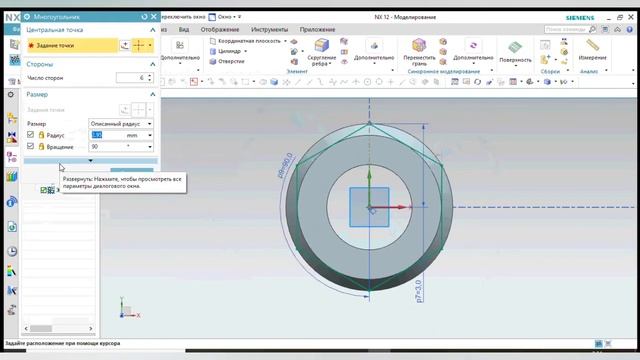This screenshot has height=360, width=640.
Task: Minimize the ribbon with the up chevron icon
Action: 617,29
